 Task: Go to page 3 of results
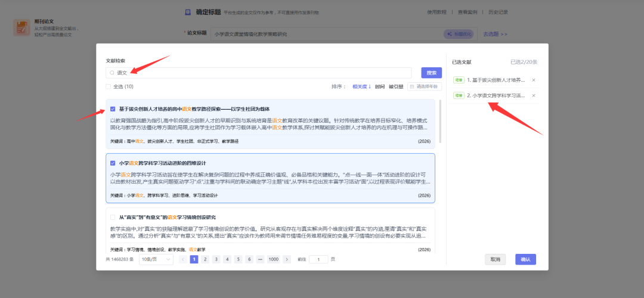[x=216, y=259]
